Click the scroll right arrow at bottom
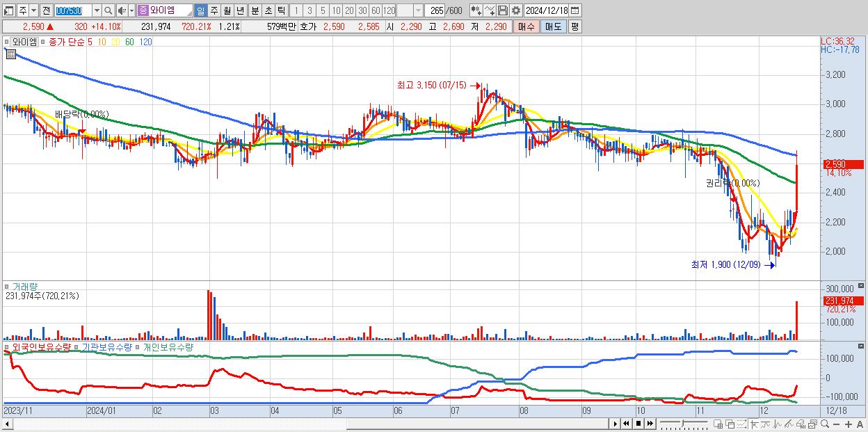 (615, 424)
